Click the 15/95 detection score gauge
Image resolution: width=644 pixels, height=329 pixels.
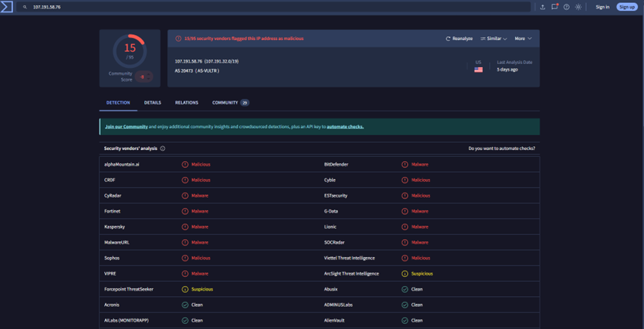tap(130, 51)
